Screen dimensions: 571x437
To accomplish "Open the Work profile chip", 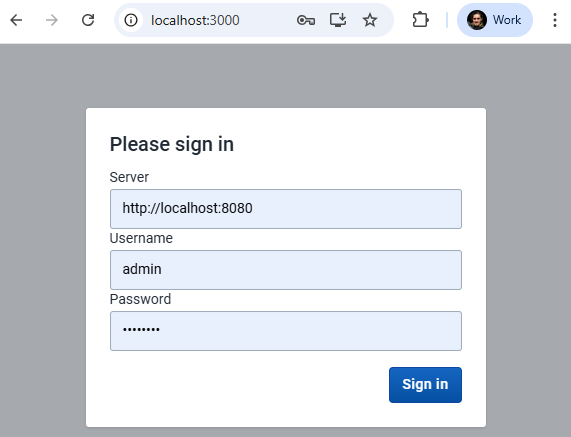I will [x=495, y=20].
